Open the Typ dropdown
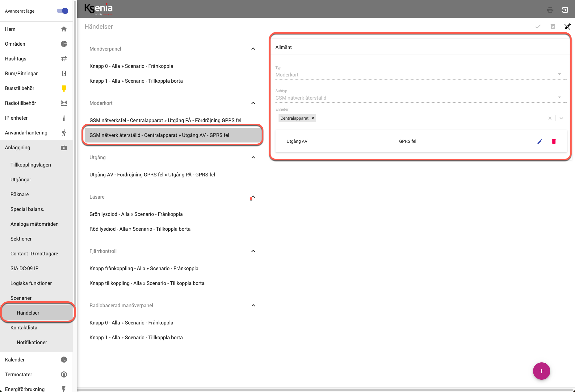 coord(559,74)
